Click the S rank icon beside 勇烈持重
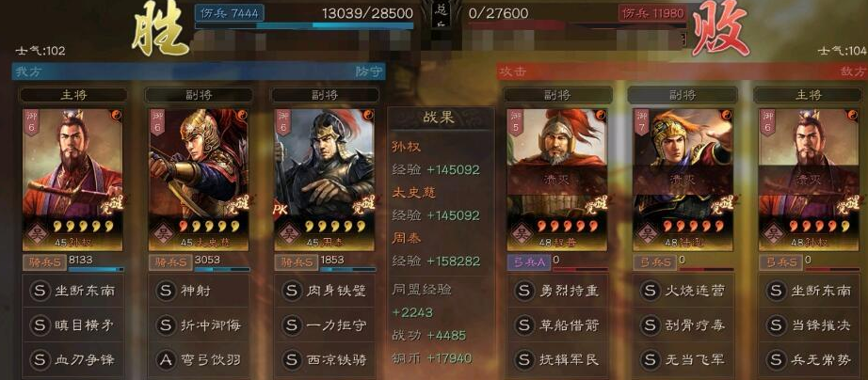The image size is (868, 380). (524, 291)
